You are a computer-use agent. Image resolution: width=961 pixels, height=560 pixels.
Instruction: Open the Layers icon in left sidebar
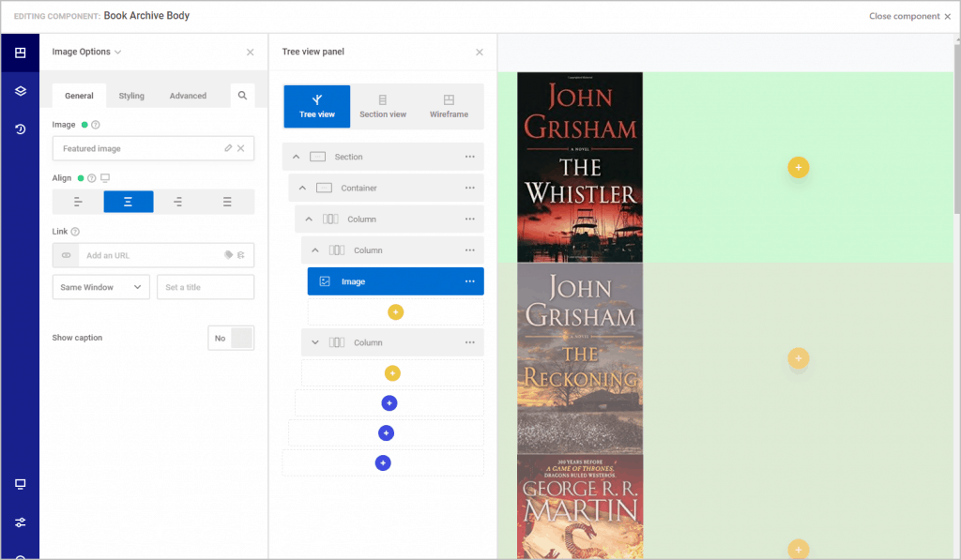click(20, 91)
